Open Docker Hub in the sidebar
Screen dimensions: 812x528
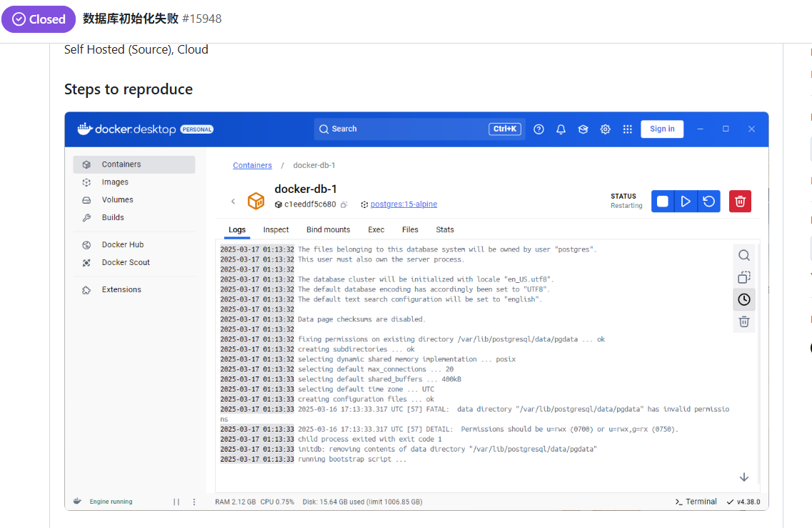pyautogui.click(x=134, y=244)
